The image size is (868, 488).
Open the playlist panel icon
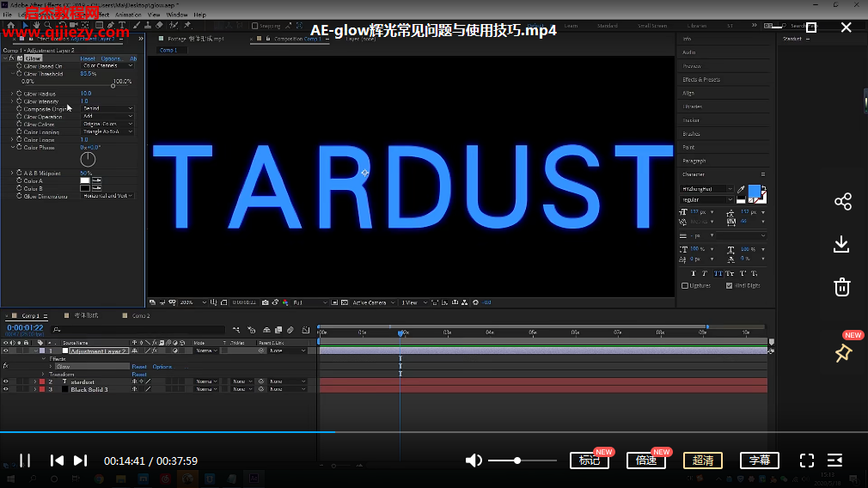pyautogui.click(x=834, y=461)
